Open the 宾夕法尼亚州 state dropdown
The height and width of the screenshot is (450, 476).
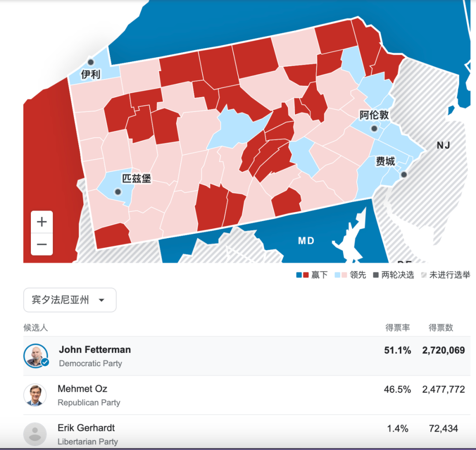pyautogui.click(x=70, y=300)
